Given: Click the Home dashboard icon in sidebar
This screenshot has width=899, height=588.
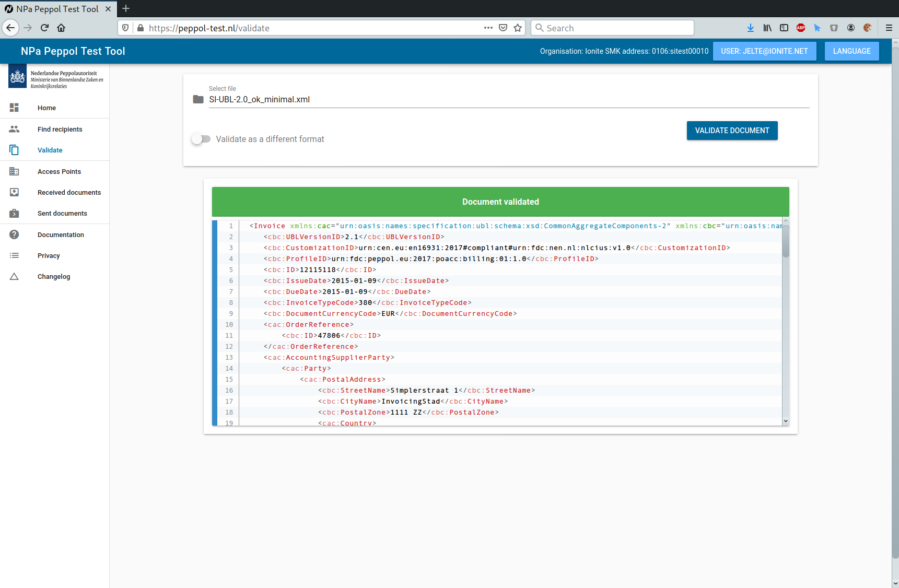Looking at the screenshot, I should point(14,108).
